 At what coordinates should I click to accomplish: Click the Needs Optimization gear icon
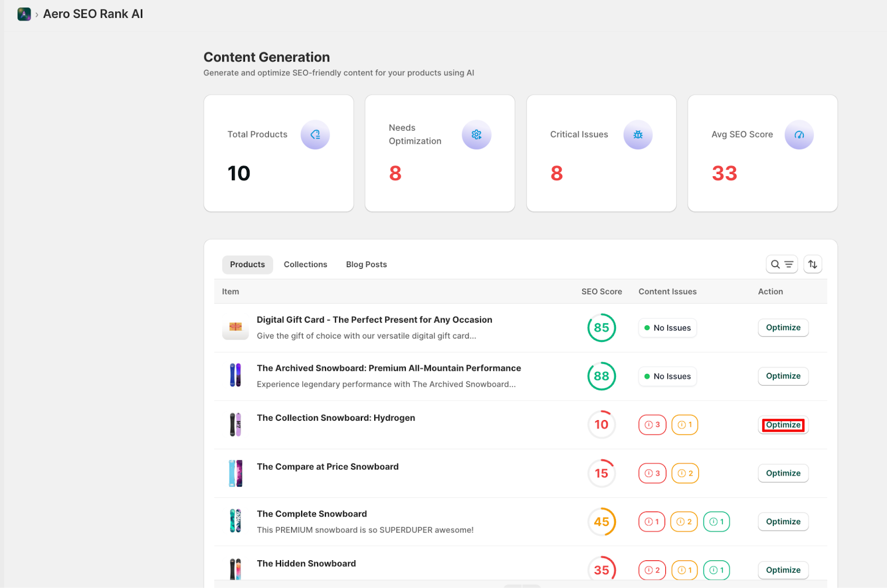(476, 135)
